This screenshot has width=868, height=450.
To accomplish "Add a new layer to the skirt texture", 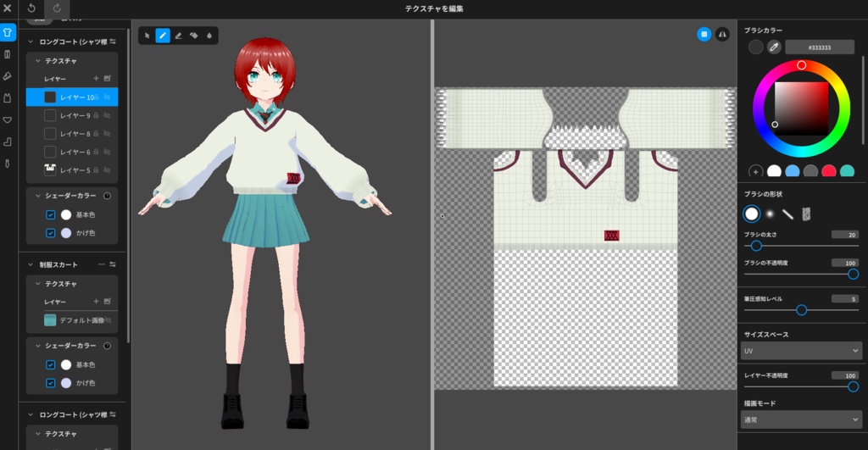I will tap(96, 301).
